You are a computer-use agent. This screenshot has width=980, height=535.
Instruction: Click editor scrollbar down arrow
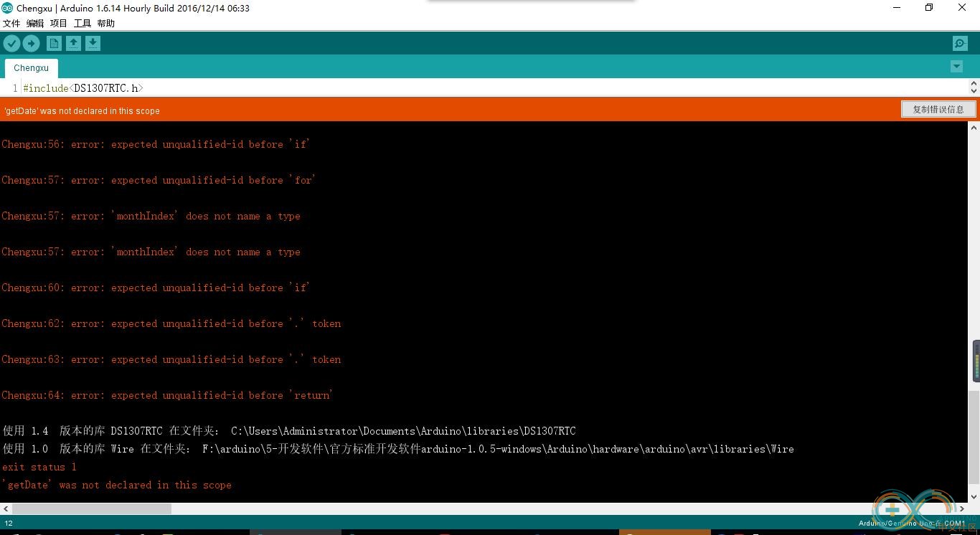[974, 92]
